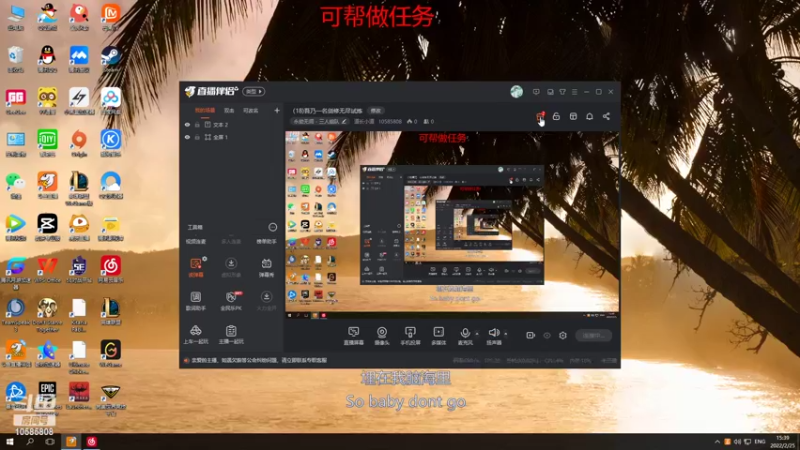The width and height of the screenshot is (800, 450).
Task: Select the 文本 2 layer row
Action: coord(232,124)
